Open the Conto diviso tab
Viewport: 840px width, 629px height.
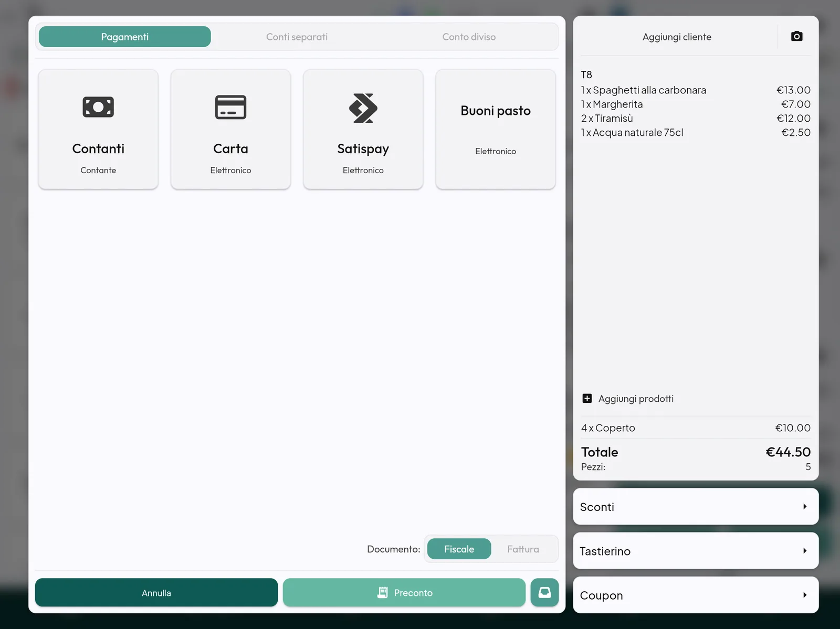pos(469,37)
